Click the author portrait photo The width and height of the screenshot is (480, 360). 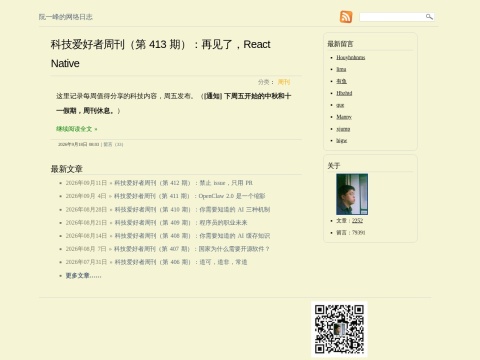pos(352,194)
